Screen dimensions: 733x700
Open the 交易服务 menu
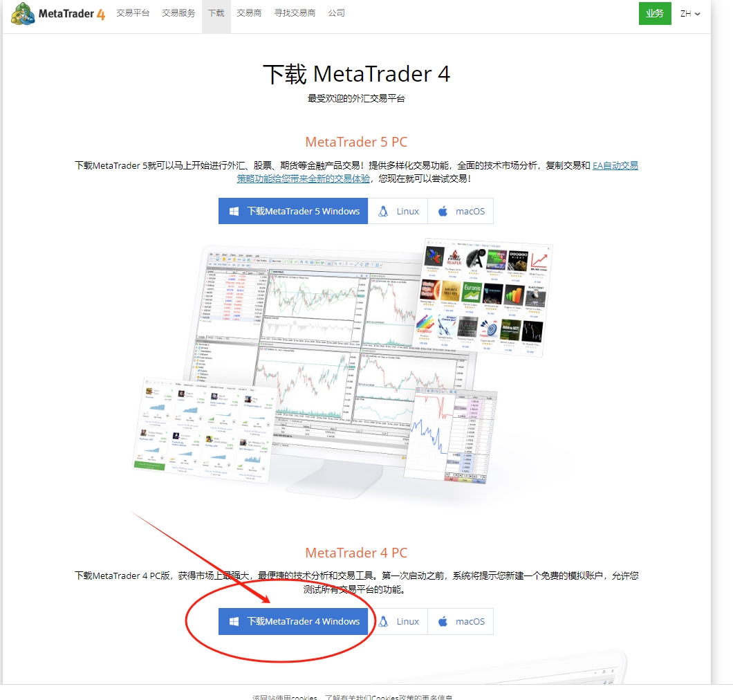[x=178, y=13]
